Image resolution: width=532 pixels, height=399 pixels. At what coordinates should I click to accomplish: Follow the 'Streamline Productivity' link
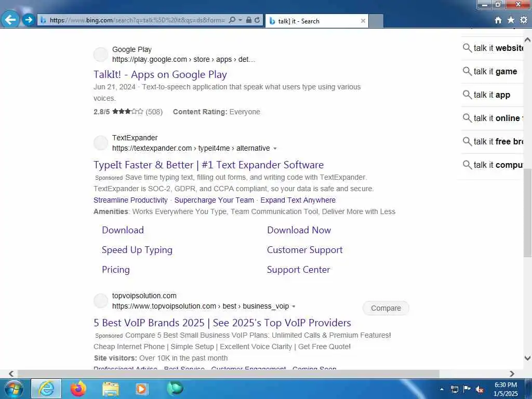[130, 200]
